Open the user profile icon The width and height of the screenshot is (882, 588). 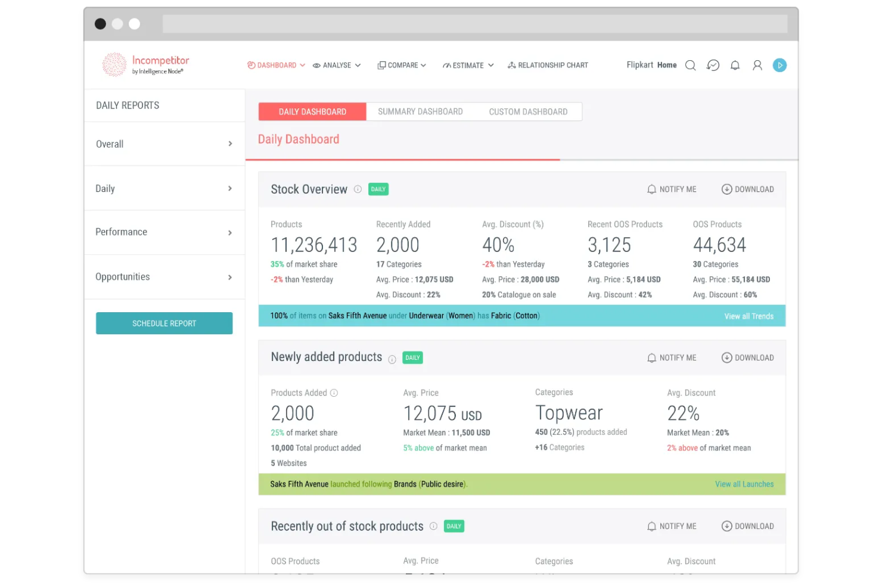757,66
